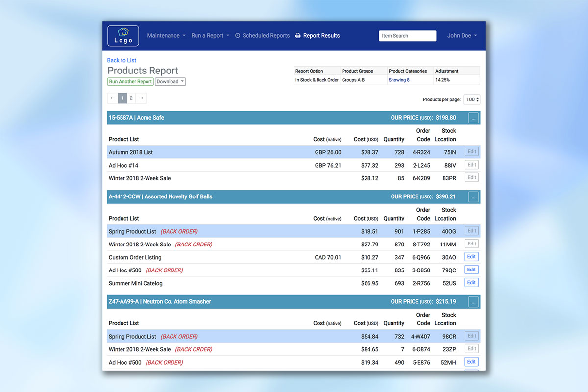588x392 pixels.
Task: Click the Showing 8 categories link
Action: [x=399, y=80]
